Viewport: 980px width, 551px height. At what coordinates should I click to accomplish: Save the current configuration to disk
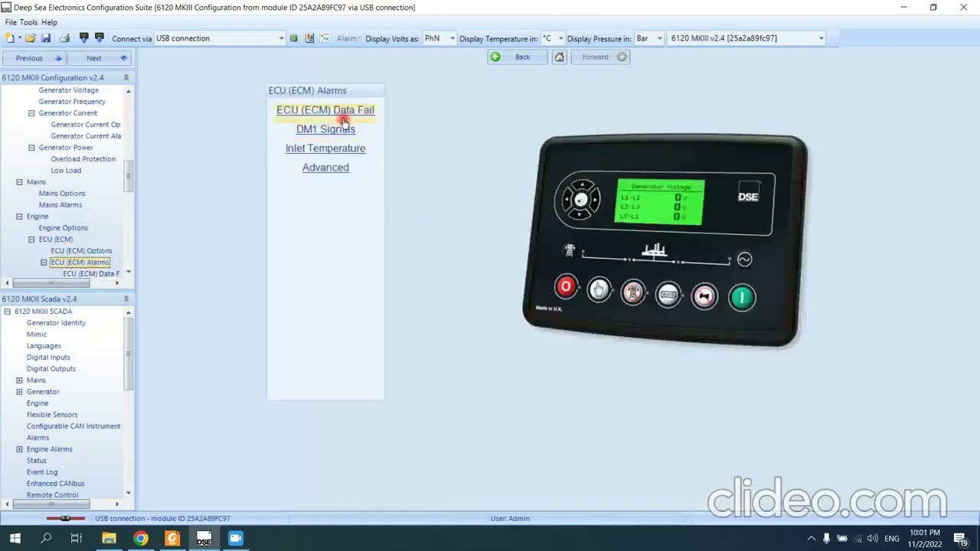[46, 38]
